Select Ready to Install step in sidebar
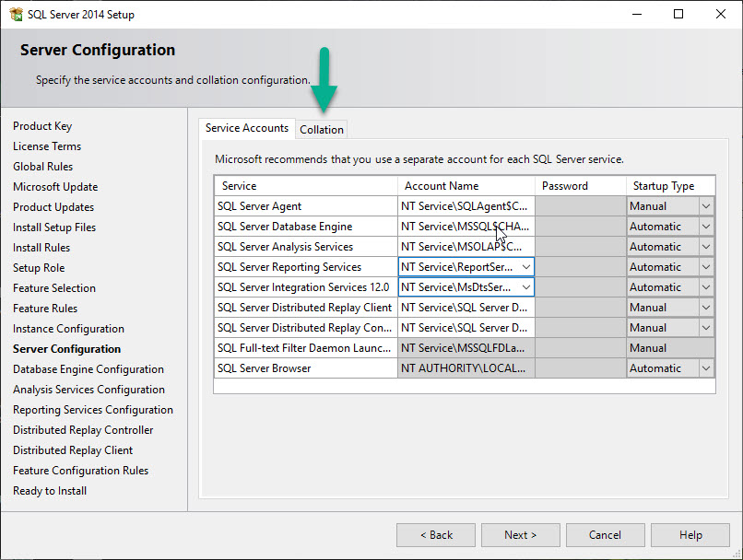Image resolution: width=743 pixels, height=560 pixels. tap(50, 491)
